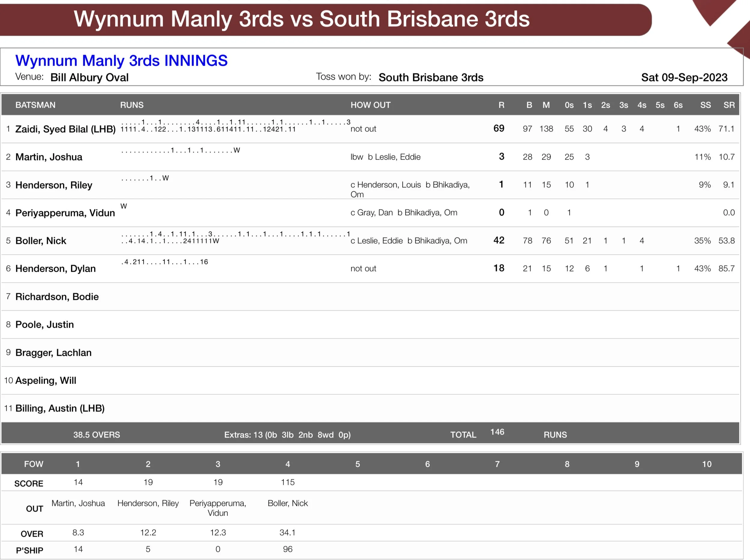Select batsman Zaidi, Syed Bilal row
The height and width of the screenshot is (560, 750).
coord(65,129)
